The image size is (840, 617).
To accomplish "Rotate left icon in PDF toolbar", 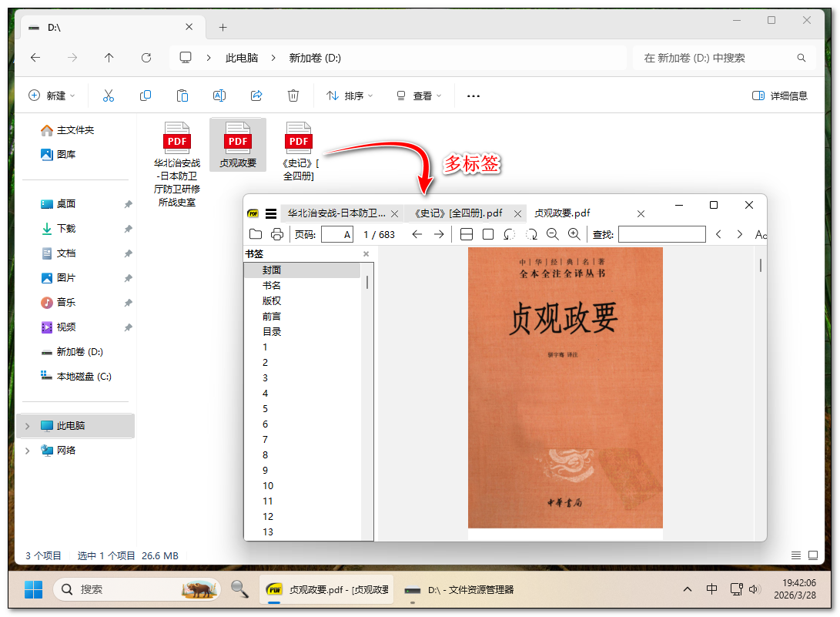I will coord(510,234).
